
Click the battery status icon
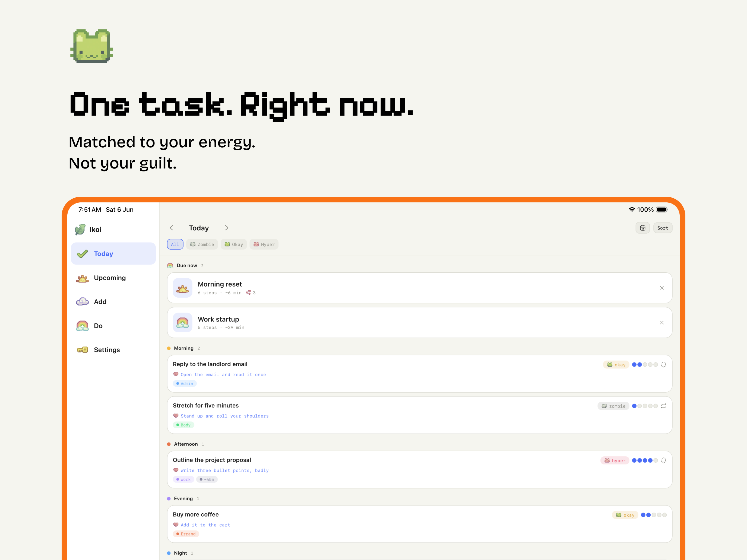click(662, 210)
